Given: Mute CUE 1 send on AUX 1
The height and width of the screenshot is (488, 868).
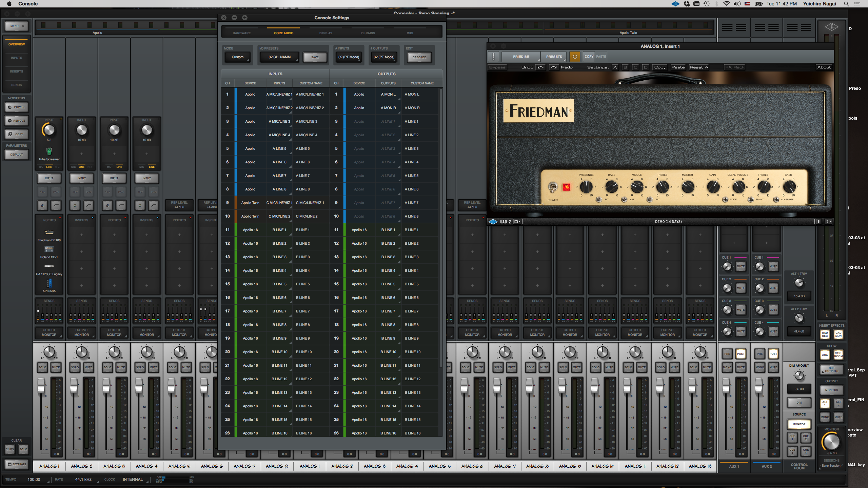Looking at the screenshot, I should pyautogui.click(x=741, y=266).
